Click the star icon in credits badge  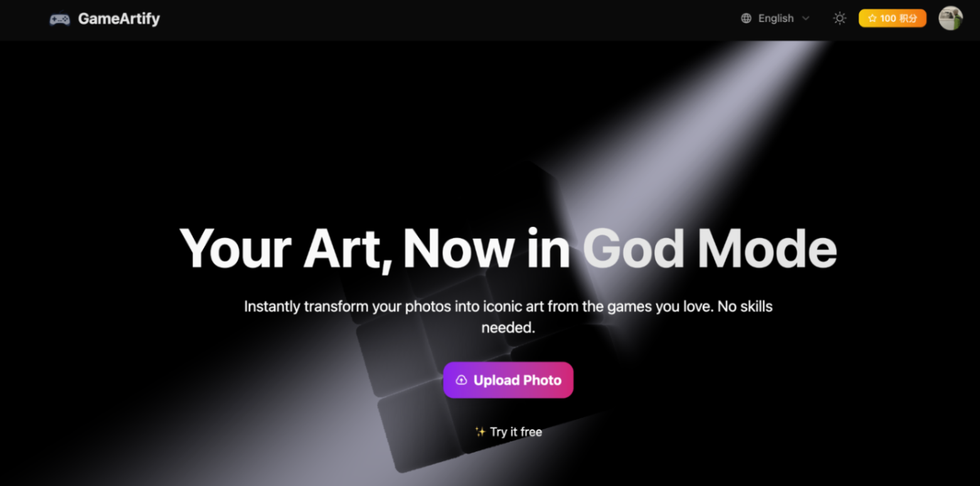(872, 18)
